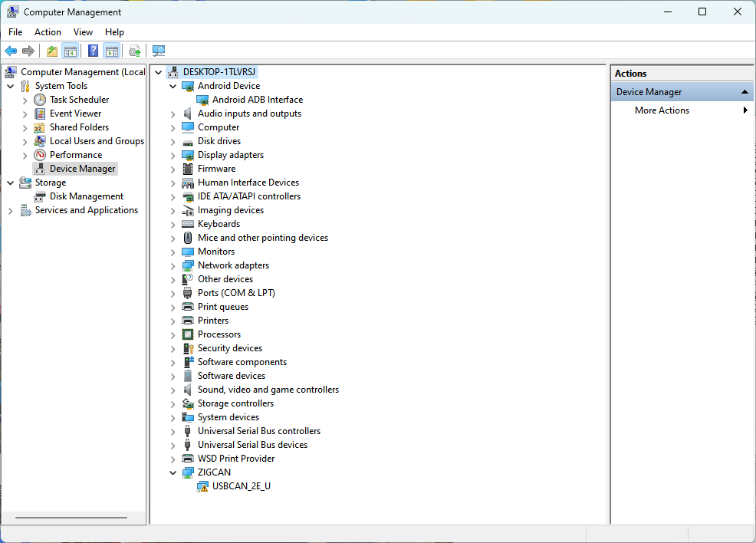Select the Performance tree item
756x543 pixels.
76,155
